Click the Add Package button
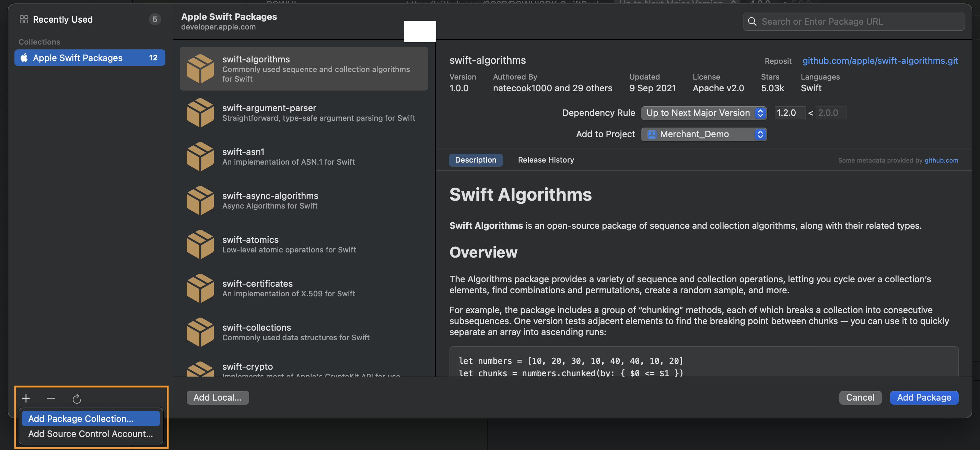The height and width of the screenshot is (450, 980). pyautogui.click(x=924, y=398)
